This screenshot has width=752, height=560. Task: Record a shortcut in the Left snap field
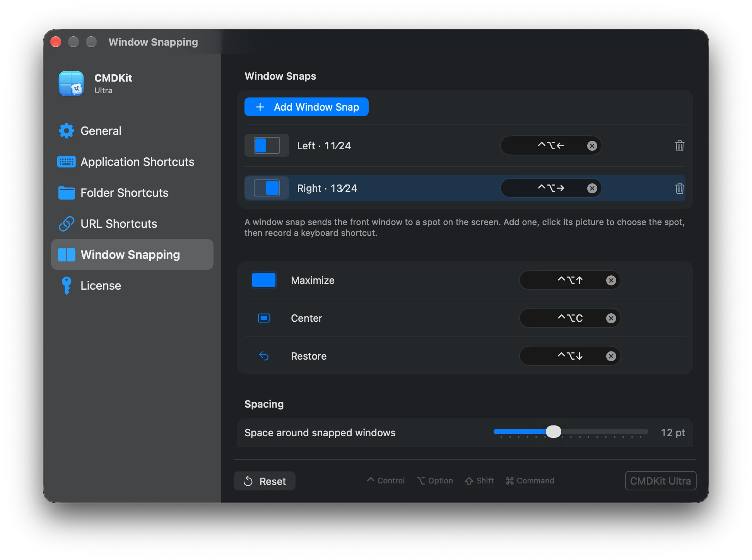click(551, 145)
